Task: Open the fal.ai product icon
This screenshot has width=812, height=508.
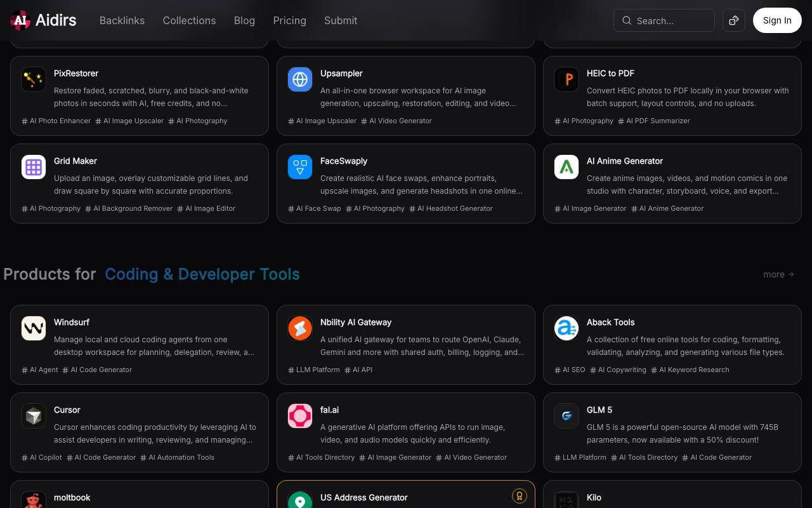Action: coord(300,416)
